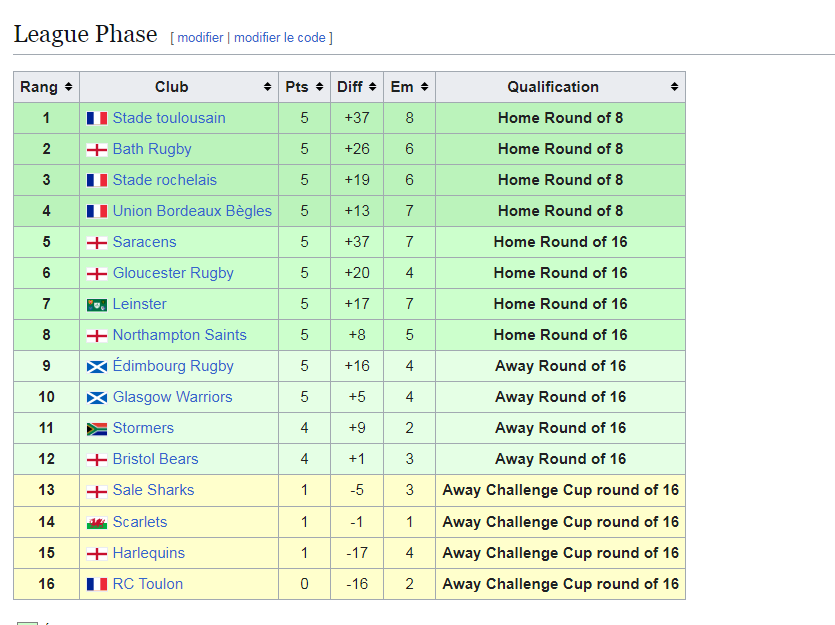835x625 pixels.
Task: Select rank 9 cell for Édimbourg Rugby
Action: coord(46,366)
